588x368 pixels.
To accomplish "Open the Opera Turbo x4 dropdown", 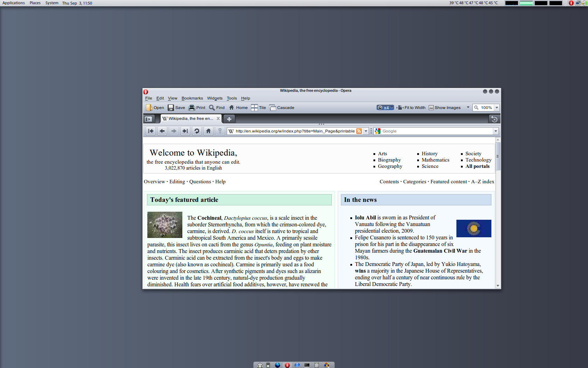I will [x=385, y=108].
